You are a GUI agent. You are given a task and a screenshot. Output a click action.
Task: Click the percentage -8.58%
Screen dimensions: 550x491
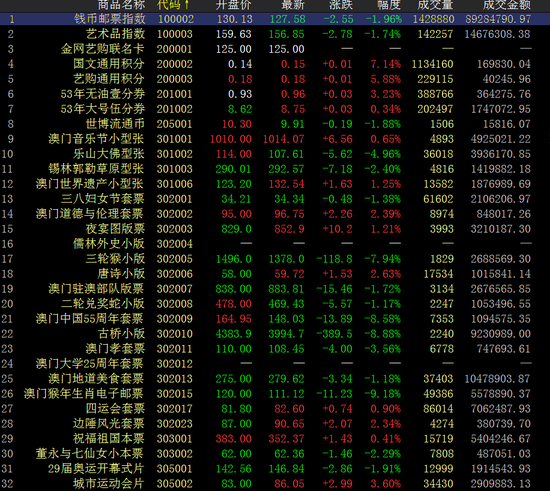382,319
